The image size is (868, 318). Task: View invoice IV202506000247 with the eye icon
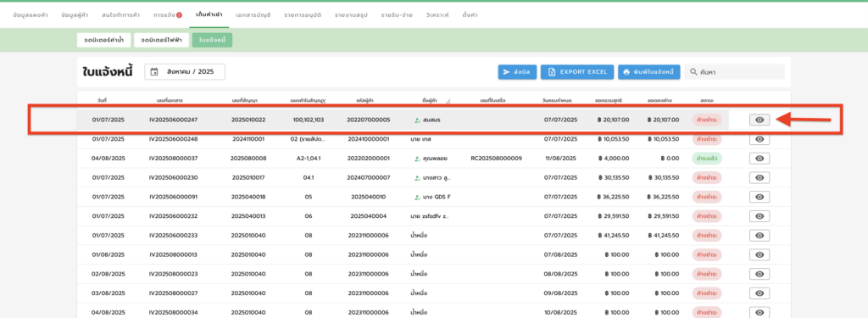[x=759, y=120]
